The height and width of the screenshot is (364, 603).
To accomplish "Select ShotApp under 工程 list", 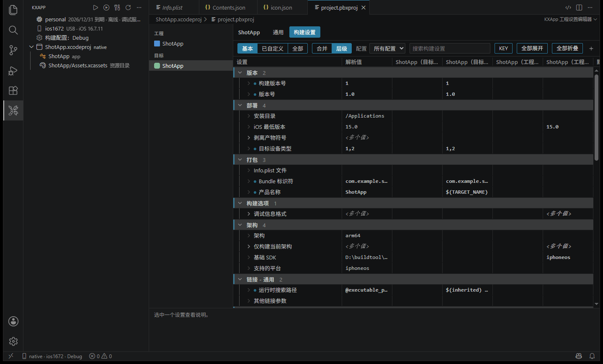I will coord(191,44).
